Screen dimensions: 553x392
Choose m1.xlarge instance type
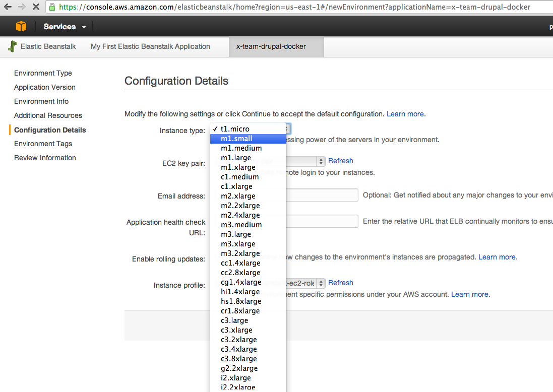click(248, 167)
